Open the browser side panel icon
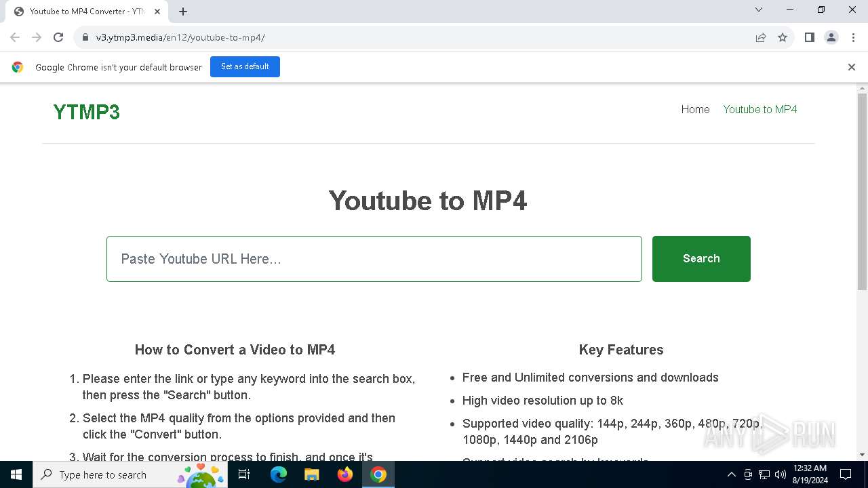This screenshot has width=868, height=488. click(x=810, y=37)
